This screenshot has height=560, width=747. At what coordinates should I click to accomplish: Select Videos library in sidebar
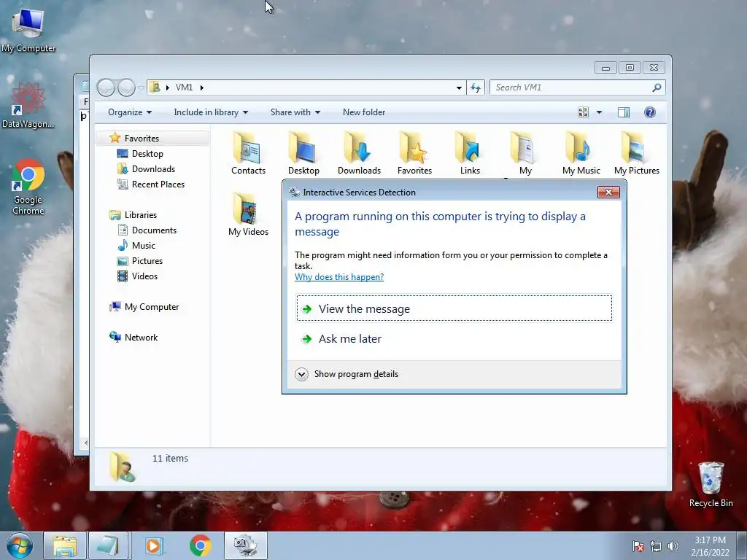(x=144, y=276)
